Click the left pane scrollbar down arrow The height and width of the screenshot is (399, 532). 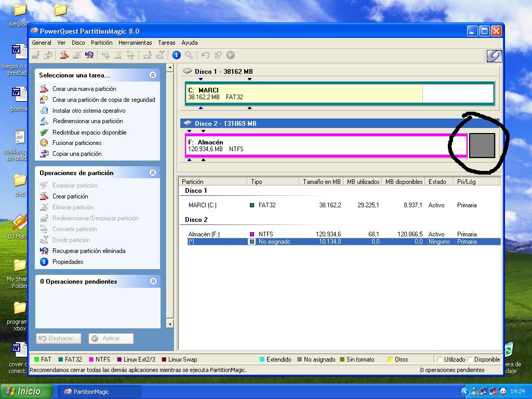click(170, 324)
